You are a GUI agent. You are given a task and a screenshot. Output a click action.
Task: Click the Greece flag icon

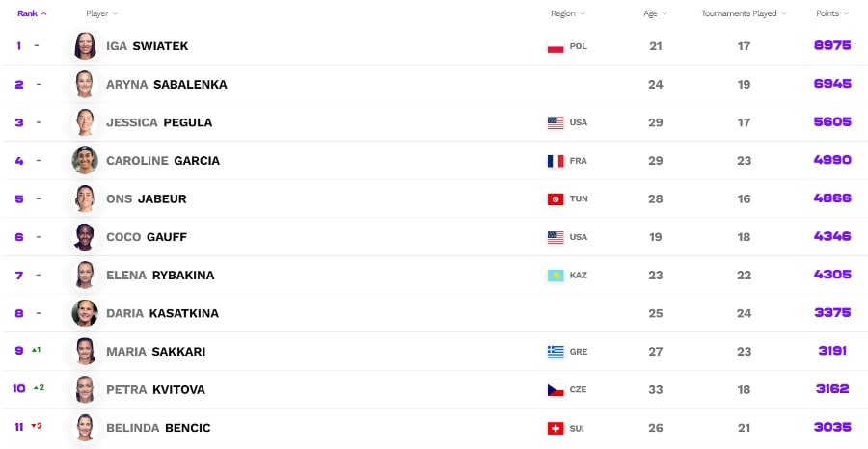[556, 352]
